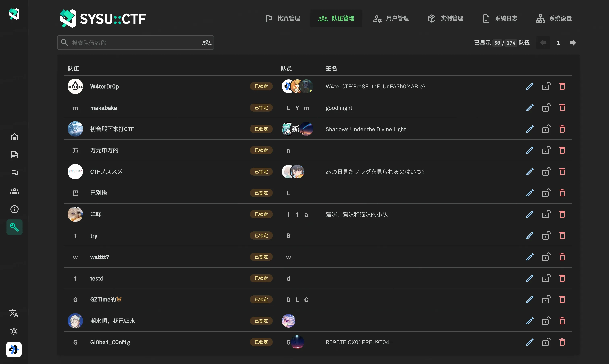Open the document icon in the left sidebar

click(x=14, y=155)
